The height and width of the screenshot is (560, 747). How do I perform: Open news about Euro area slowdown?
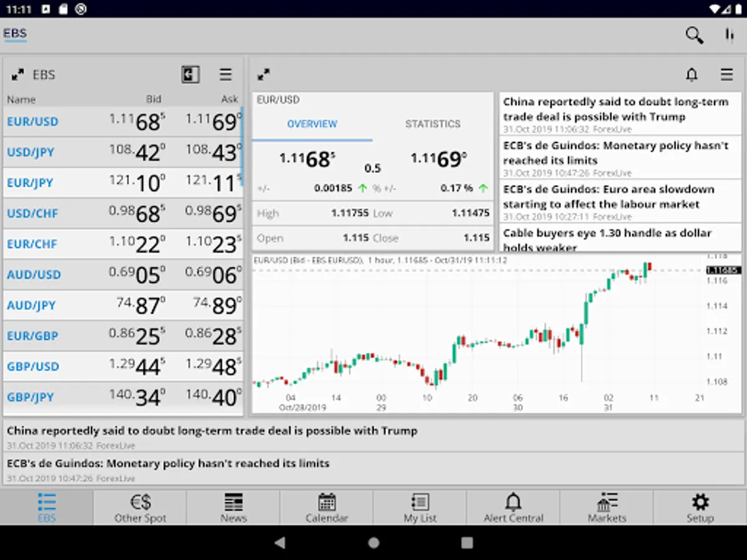(x=620, y=202)
